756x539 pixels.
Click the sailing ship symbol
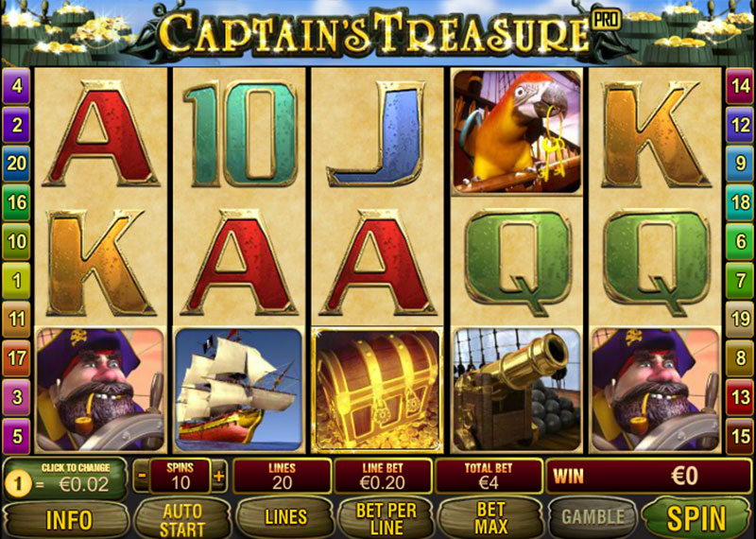coord(239,390)
